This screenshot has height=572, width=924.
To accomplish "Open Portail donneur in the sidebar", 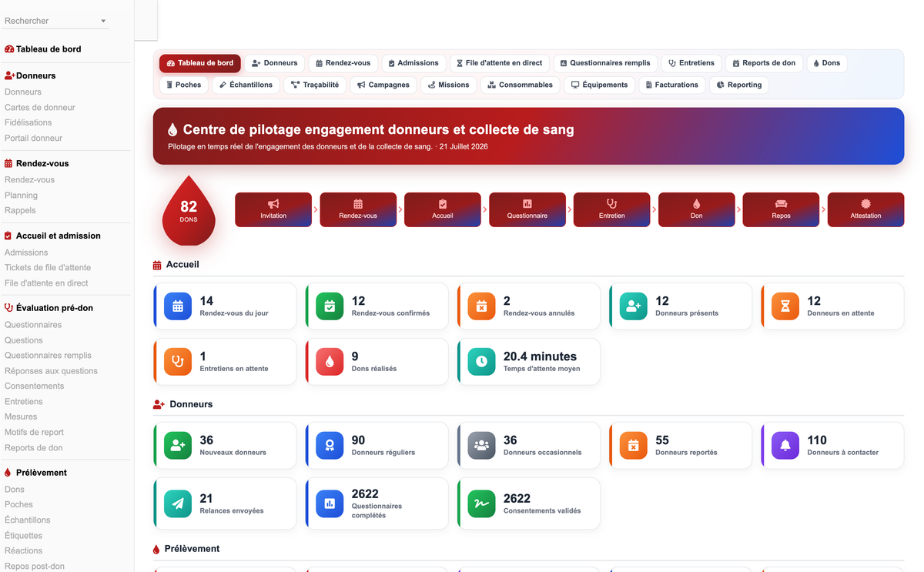I will 34,138.
